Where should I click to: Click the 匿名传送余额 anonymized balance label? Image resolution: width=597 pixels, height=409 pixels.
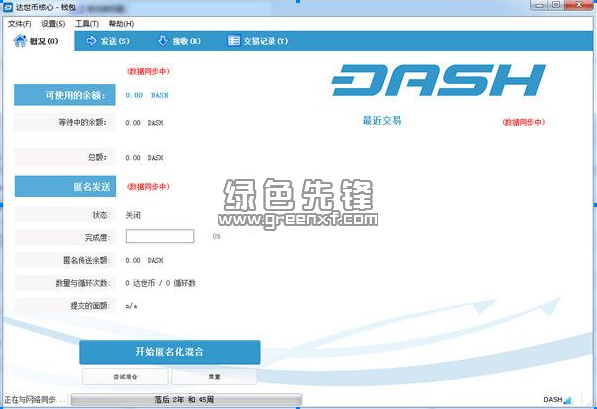tap(65, 260)
